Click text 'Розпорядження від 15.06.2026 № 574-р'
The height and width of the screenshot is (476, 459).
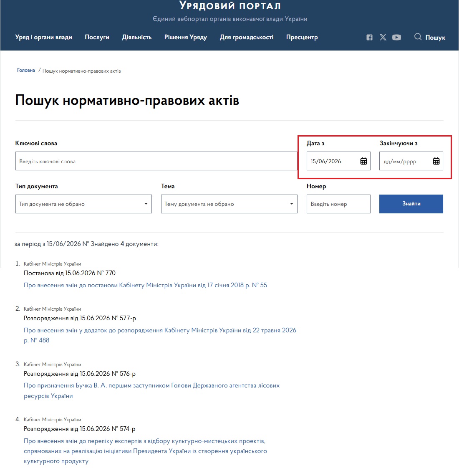pyautogui.click(x=79, y=429)
